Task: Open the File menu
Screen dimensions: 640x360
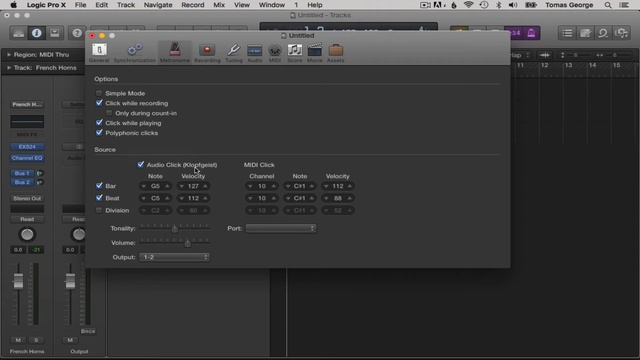Action: (80, 5)
